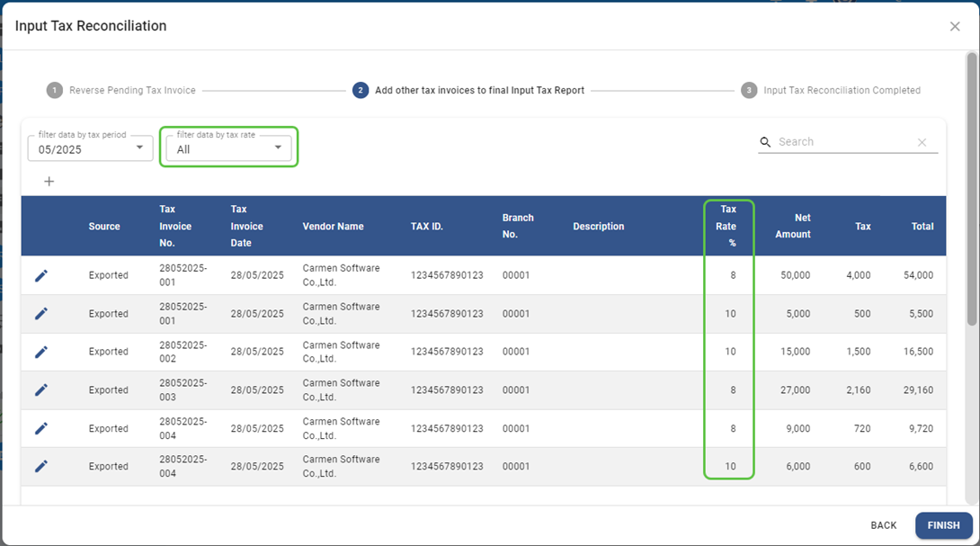Clear the search field with X icon

coord(922,142)
